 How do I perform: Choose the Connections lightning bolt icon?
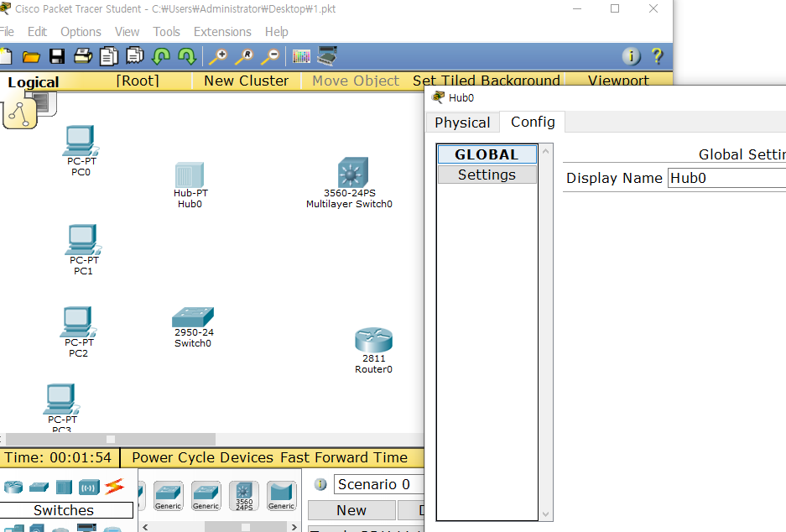tap(115, 487)
